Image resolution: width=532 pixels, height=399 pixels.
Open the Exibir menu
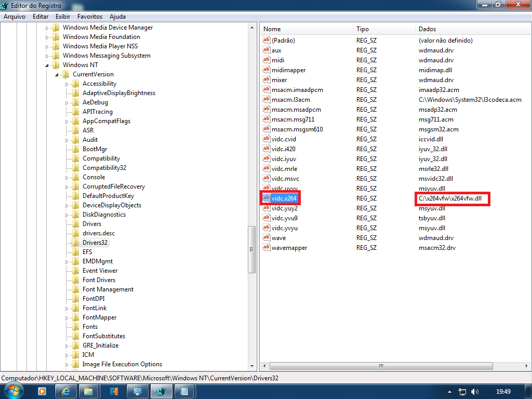pyautogui.click(x=63, y=17)
